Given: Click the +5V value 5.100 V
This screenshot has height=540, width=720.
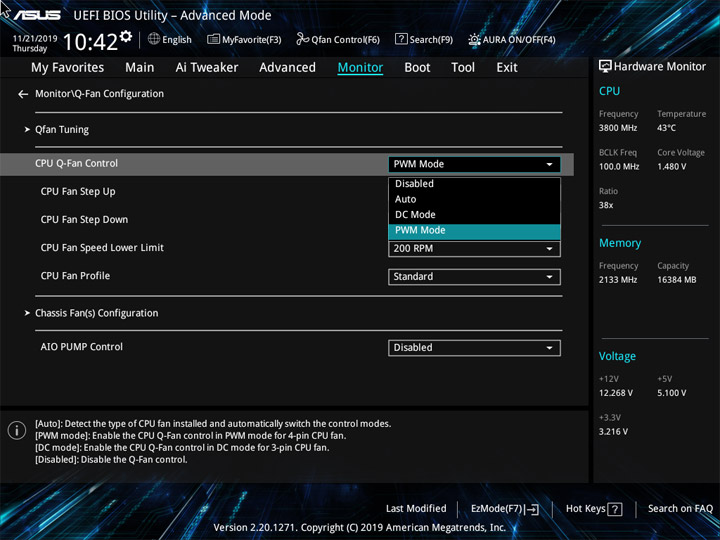Looking at the screenshot, I should (x=671, y=393).
